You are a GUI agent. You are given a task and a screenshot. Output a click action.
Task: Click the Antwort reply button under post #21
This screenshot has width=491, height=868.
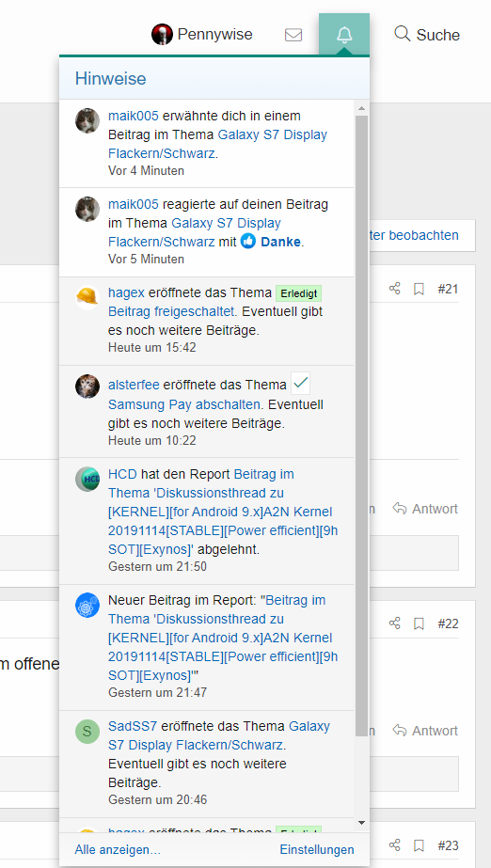425,508
